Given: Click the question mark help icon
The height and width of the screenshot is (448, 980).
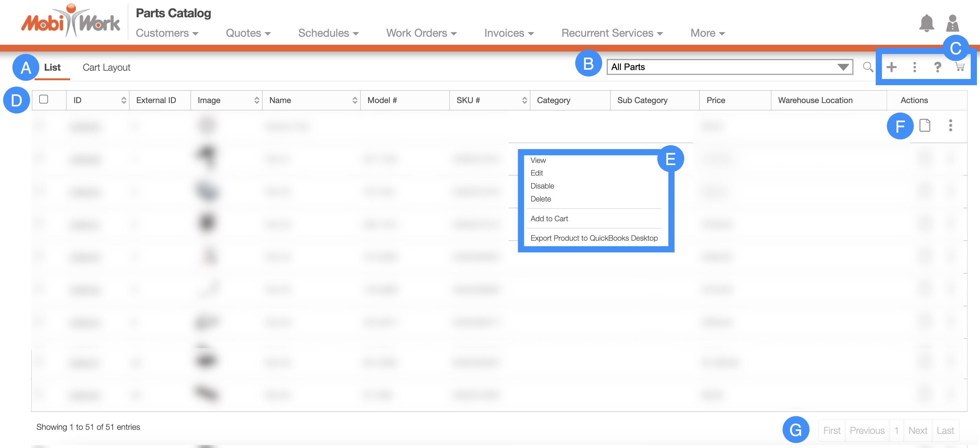Looking at the screenshot, I should [x=937, y=67].
